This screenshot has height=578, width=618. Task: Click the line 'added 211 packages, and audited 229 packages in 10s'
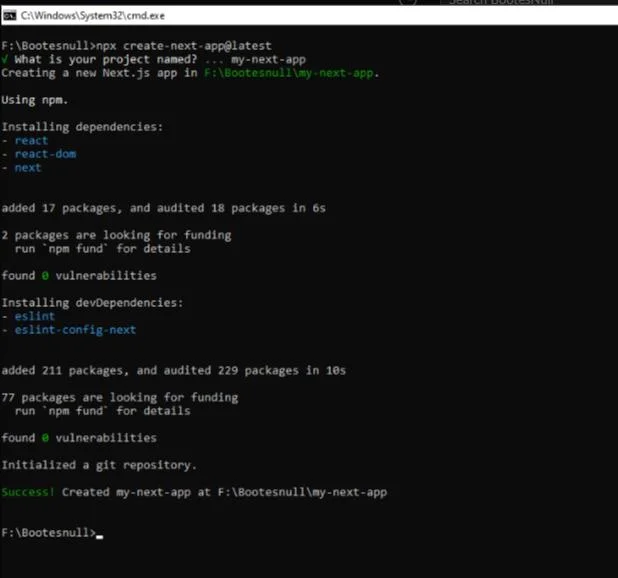(x=173, y=370)
